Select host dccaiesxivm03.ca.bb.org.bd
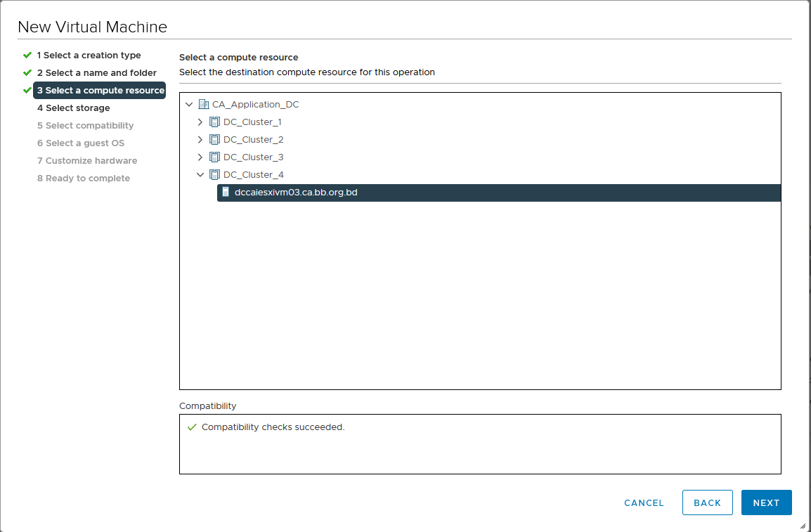The image size is (811, 532). click(499, 193)
